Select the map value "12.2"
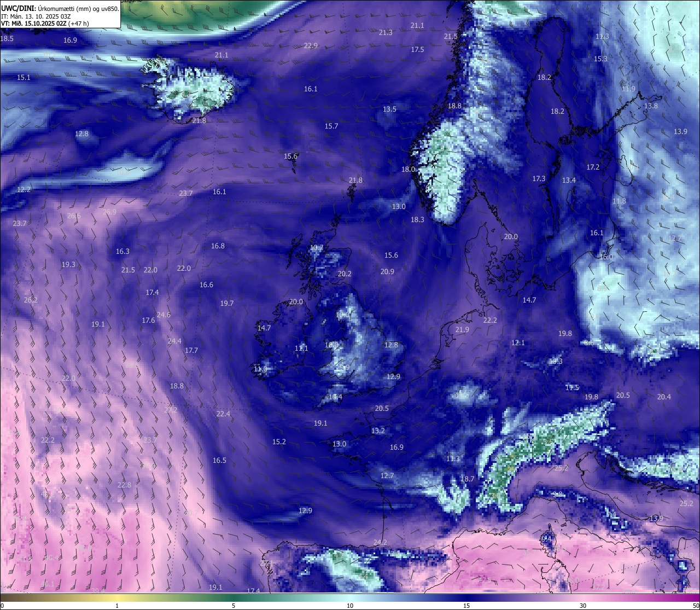The height and width of the screenshot is (610, 700). point(24,190)
